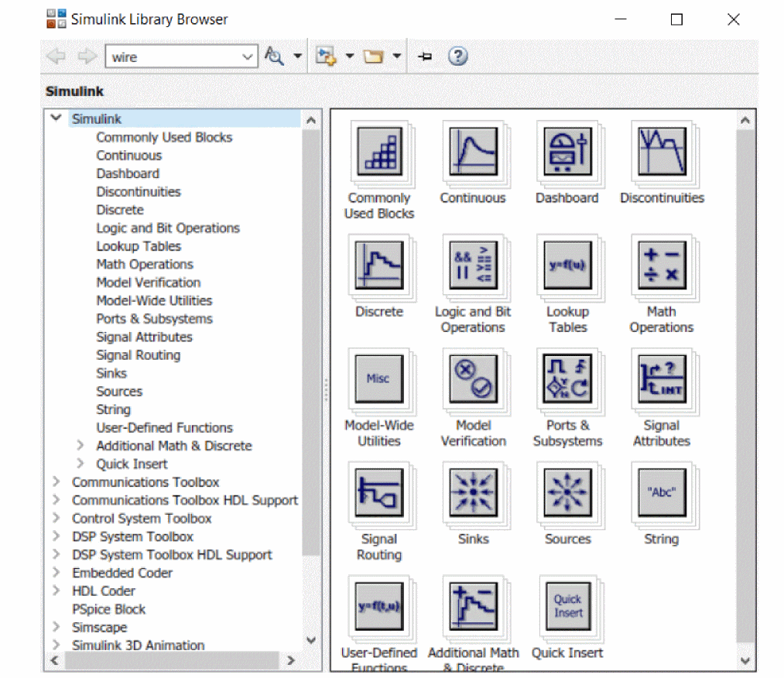Screen dimensions: 784x678
Task: Expand DSP System Toolbox HDL Support node
Action: click(56, 554)
